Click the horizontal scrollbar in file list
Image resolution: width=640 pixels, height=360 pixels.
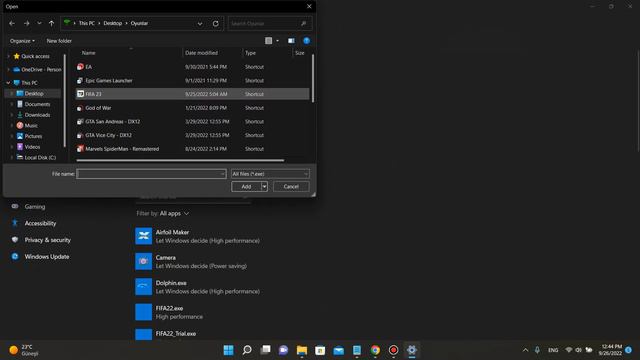[180, 160]
